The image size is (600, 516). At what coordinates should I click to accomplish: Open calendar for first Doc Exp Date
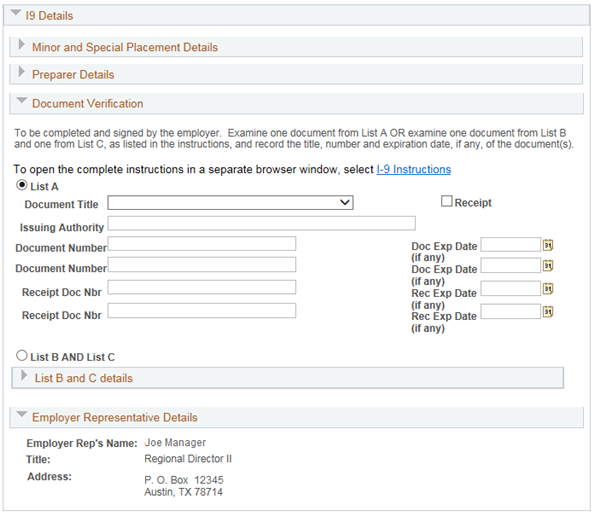(x=547, y=245)
